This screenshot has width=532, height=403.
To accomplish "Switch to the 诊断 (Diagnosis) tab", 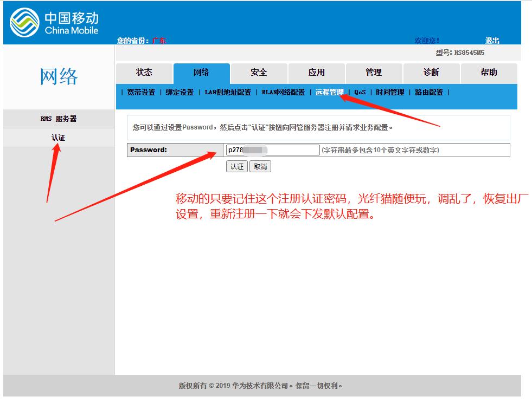I will (x=431, y=73).
